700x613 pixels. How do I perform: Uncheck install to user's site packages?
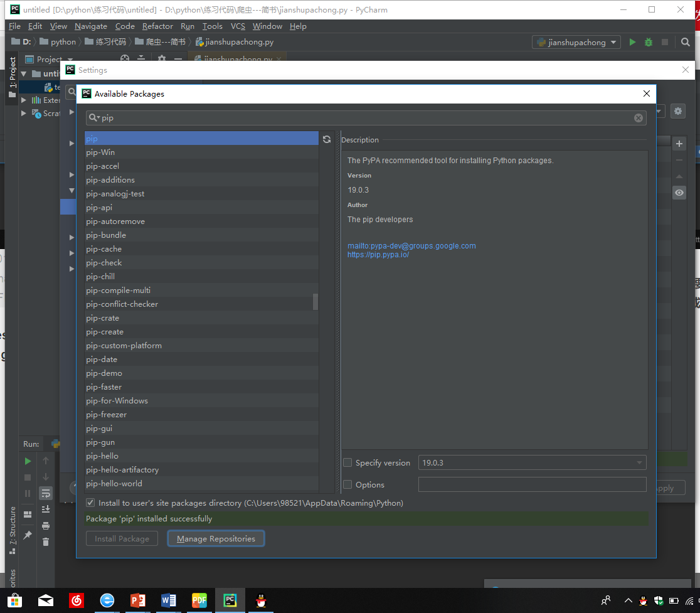click(90, 503)
